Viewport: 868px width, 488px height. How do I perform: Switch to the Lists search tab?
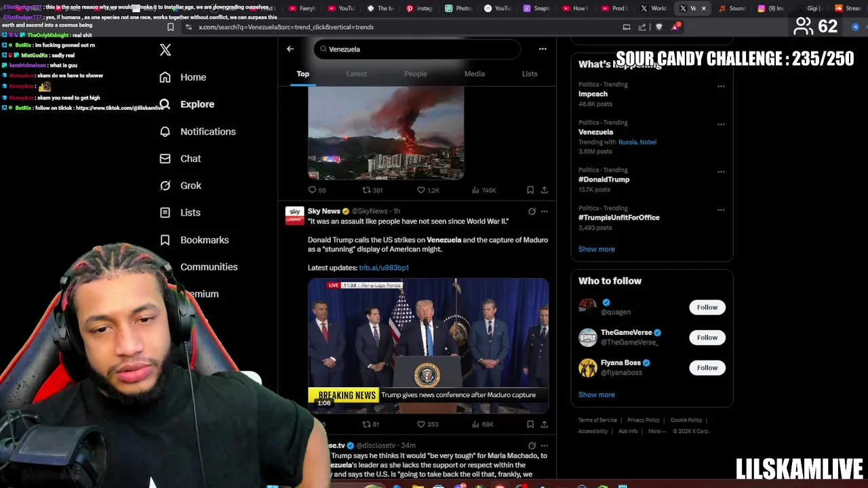[x=530, y=74]
